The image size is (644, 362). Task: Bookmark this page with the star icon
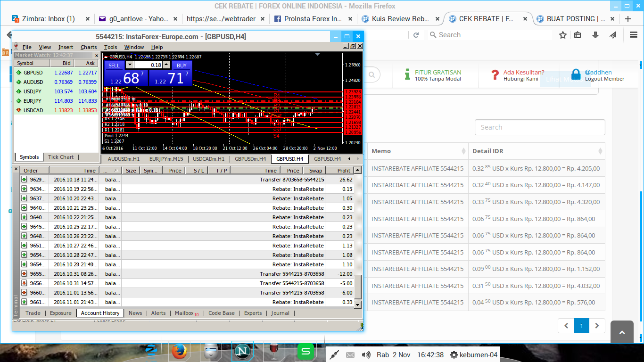tap(563, 35)
